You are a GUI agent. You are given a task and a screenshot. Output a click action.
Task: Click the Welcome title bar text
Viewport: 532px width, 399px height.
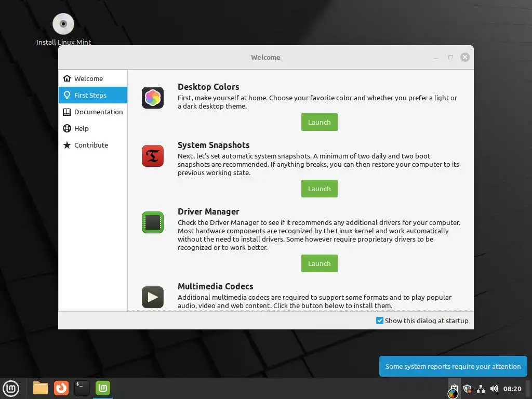point(265,57)
